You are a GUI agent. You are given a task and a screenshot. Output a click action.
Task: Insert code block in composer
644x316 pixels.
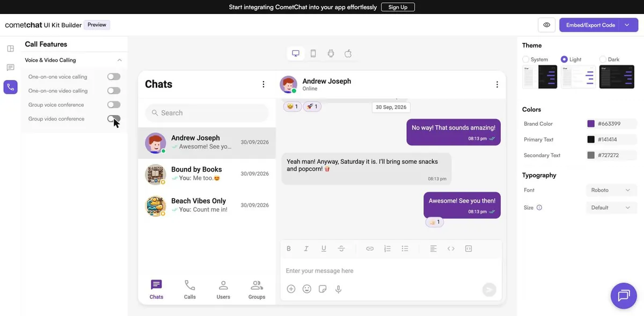(x=469, y=248)
